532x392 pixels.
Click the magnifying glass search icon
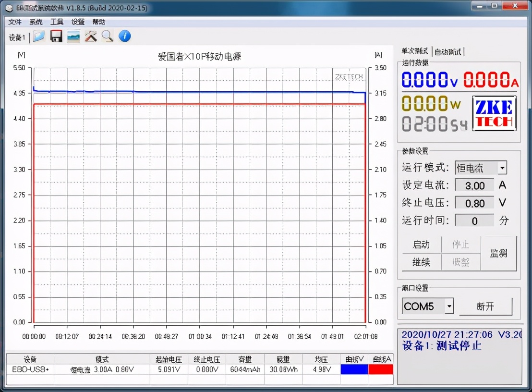(107, 37)
